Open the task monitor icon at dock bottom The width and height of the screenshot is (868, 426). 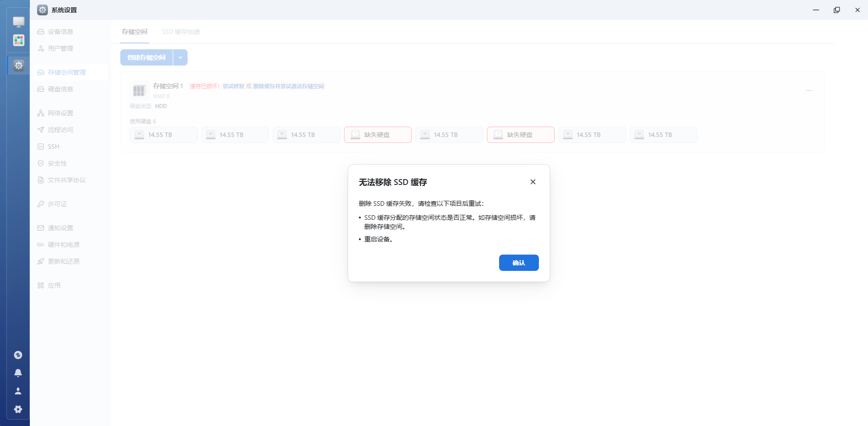18,355
